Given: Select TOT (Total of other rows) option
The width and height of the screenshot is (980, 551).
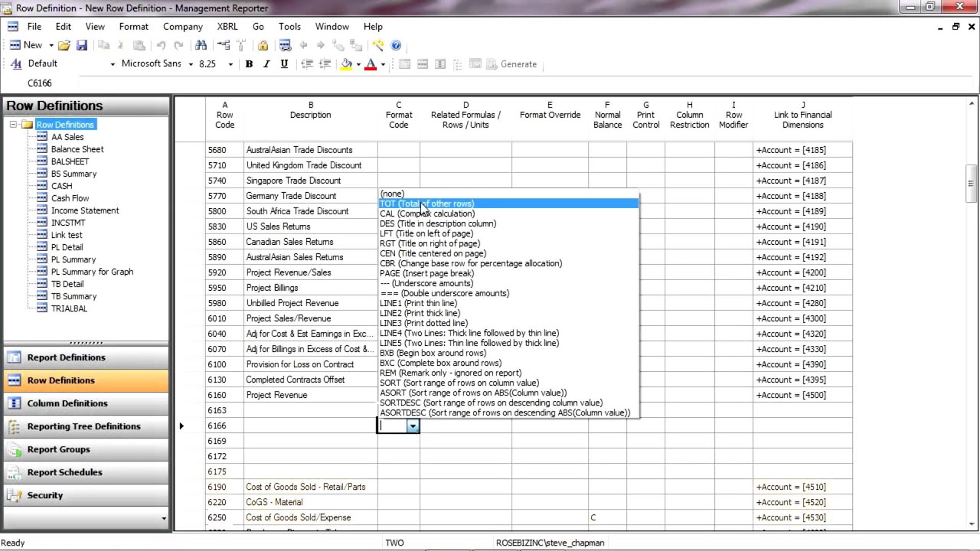Looking at the screenshot, I should 508,204.
